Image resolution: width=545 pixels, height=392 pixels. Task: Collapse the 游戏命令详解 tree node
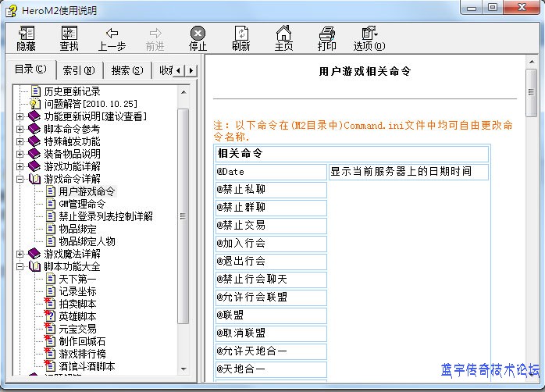tap(20, 179)
